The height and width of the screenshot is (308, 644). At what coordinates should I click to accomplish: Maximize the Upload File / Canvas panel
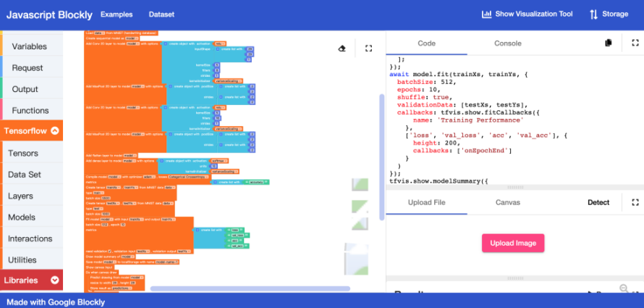pyautogui.click(x=635, y=202)
